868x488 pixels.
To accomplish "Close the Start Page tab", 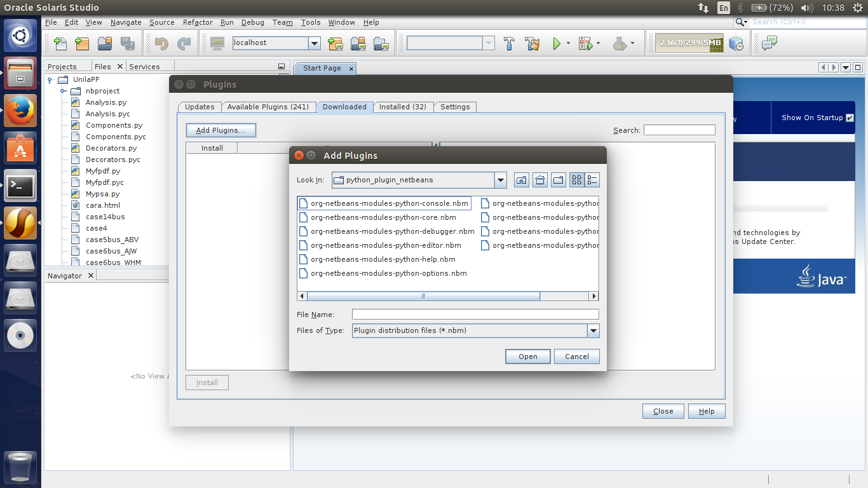I will [x=351, y=68].
